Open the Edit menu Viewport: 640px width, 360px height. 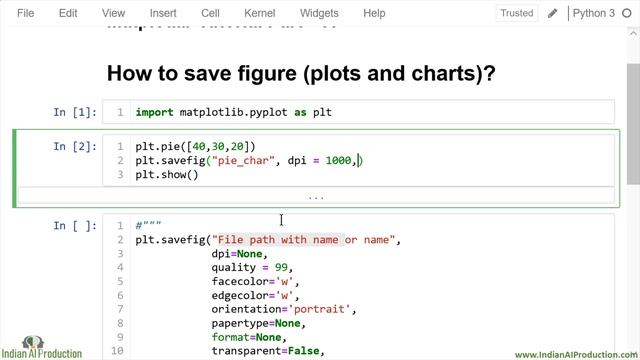pyautogui.click(x=68, y=13)
